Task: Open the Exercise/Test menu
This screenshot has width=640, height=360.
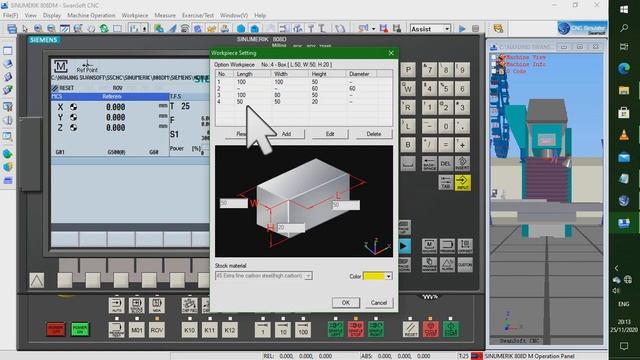Action: (198, 15)
